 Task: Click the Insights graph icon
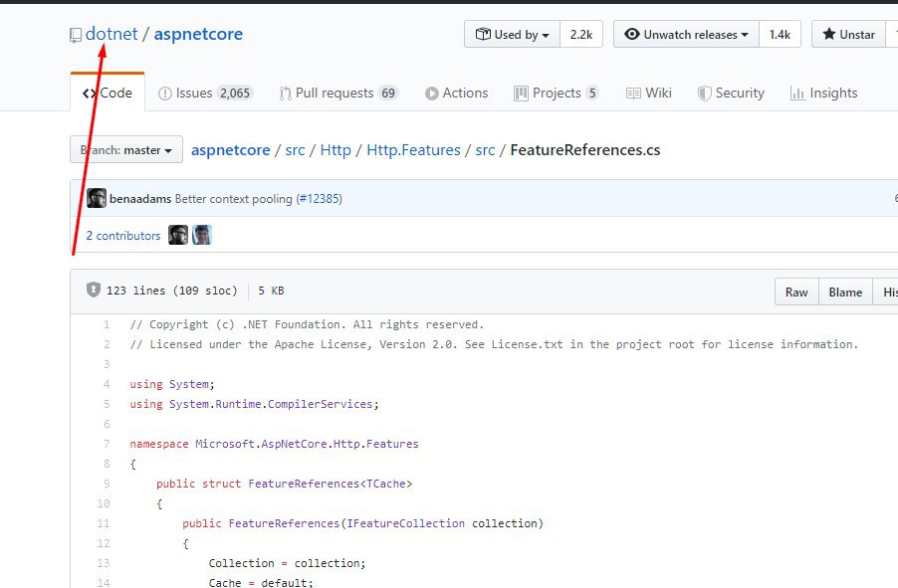pyautogui.click(x=797, y=94)
